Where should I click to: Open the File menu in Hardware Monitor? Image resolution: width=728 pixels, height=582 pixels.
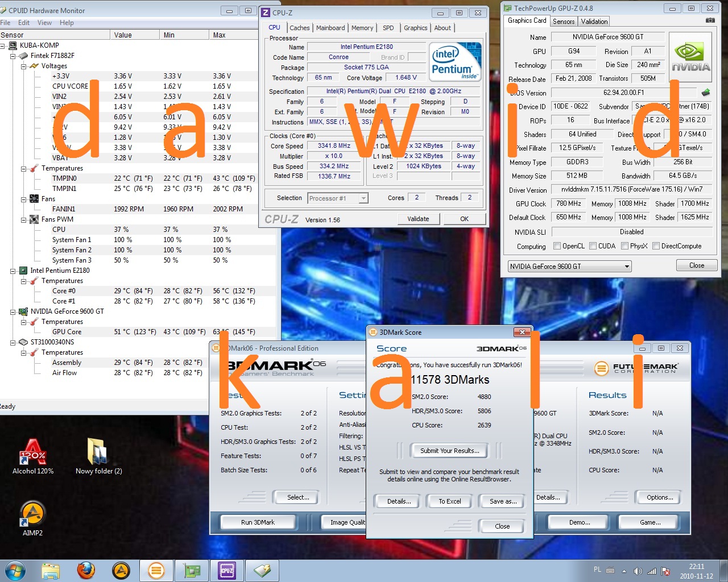tap(5, 23)
